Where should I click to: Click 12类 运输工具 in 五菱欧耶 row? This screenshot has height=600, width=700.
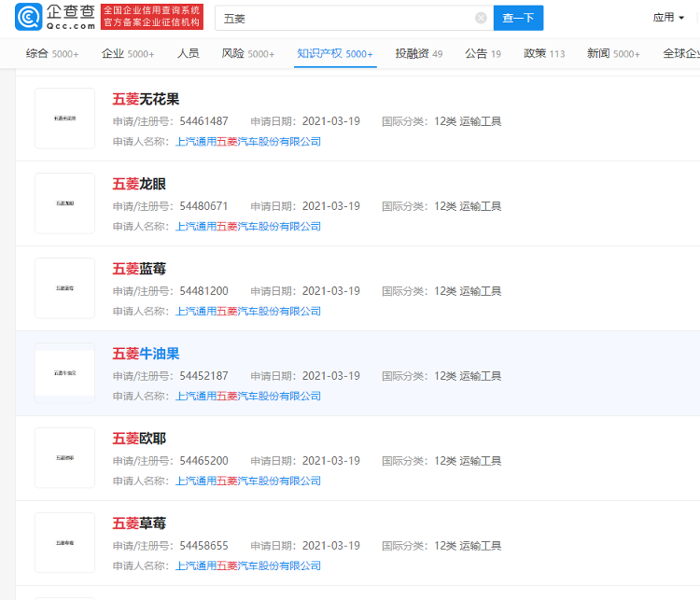pos(468,461)
